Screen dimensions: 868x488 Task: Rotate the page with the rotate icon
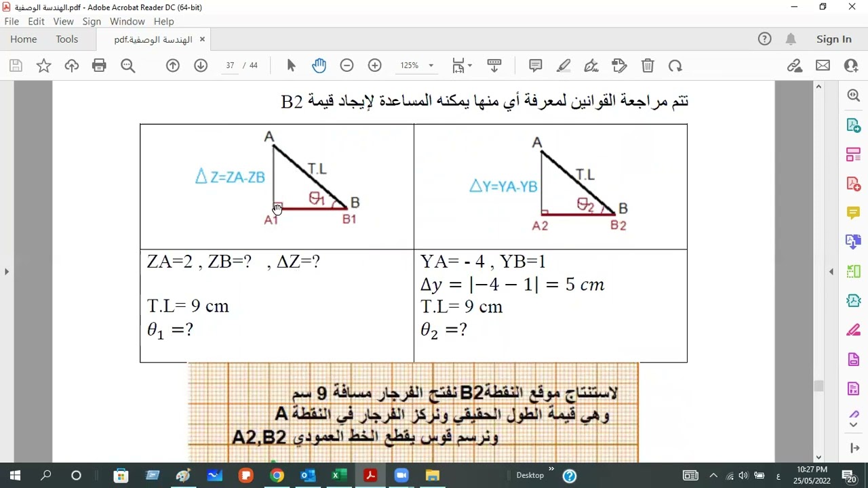675,66
